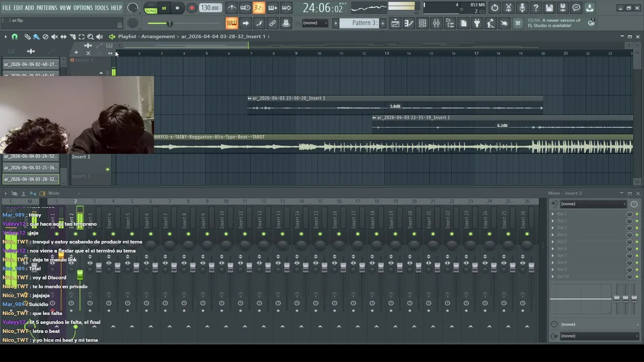Screen dimensions: 644x362
Task: Click the undo history icon
Action: point(495,8)
